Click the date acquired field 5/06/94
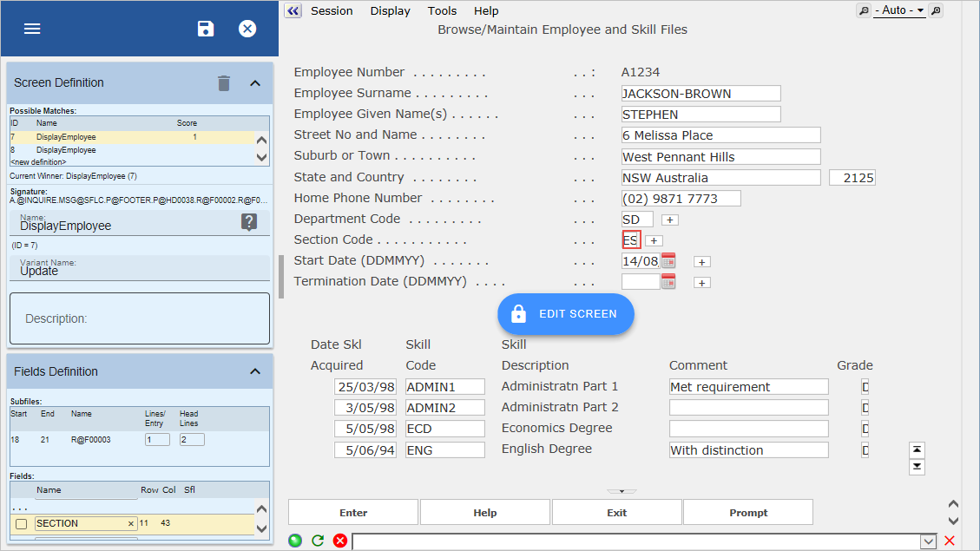980x551 pixels. tap(365, 449)
